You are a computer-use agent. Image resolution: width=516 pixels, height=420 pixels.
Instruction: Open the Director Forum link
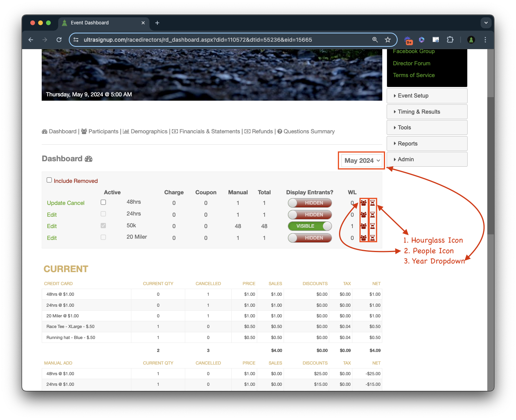click(411, 63)
